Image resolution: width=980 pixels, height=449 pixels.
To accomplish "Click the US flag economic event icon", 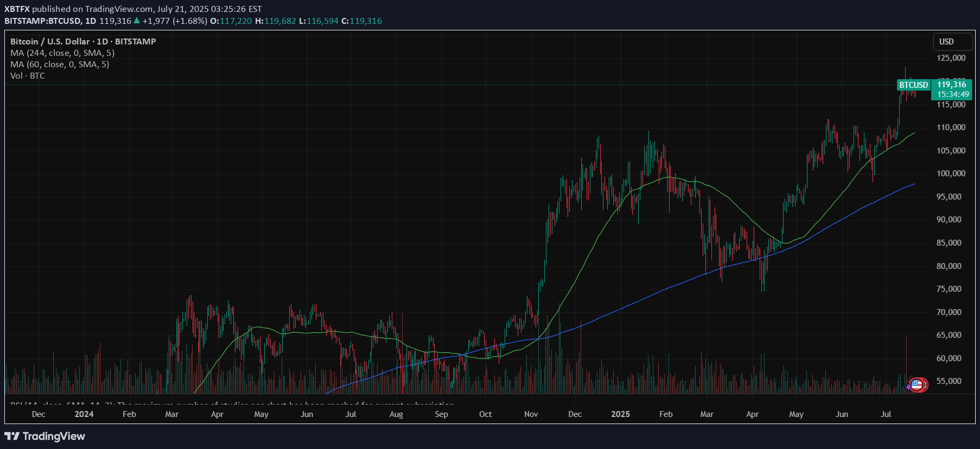I will (x=917, y=385).
